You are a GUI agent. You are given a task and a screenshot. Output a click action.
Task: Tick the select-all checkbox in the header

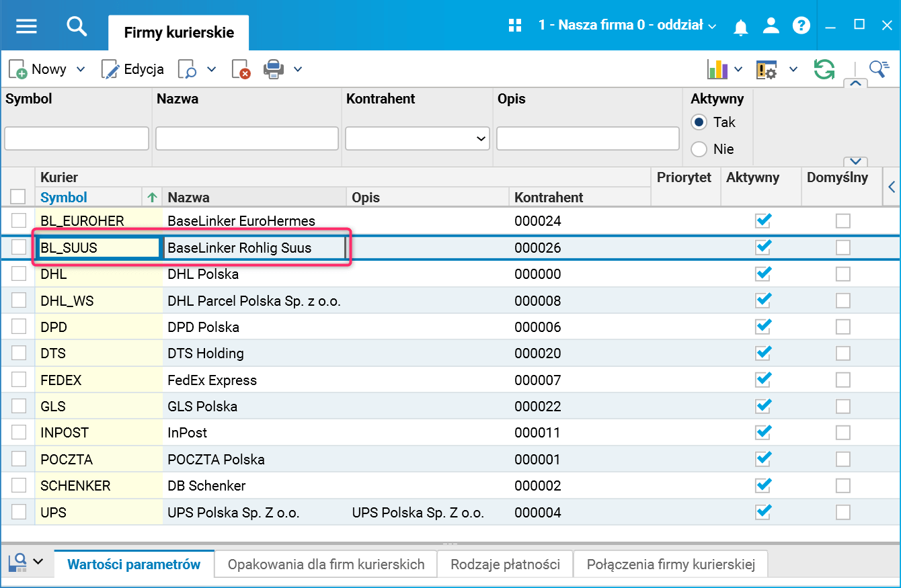pos(18,196)
